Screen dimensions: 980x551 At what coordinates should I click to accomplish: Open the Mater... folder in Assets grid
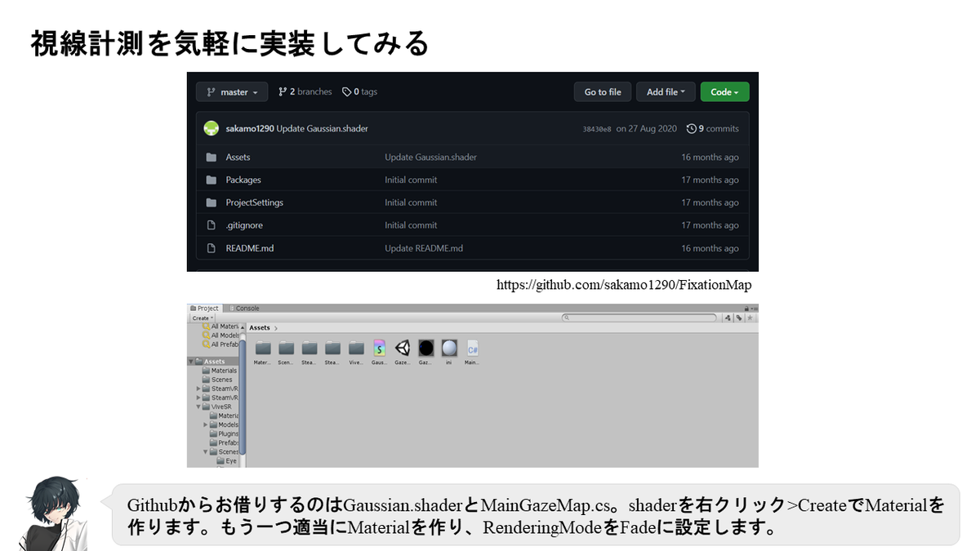[263, 348]
